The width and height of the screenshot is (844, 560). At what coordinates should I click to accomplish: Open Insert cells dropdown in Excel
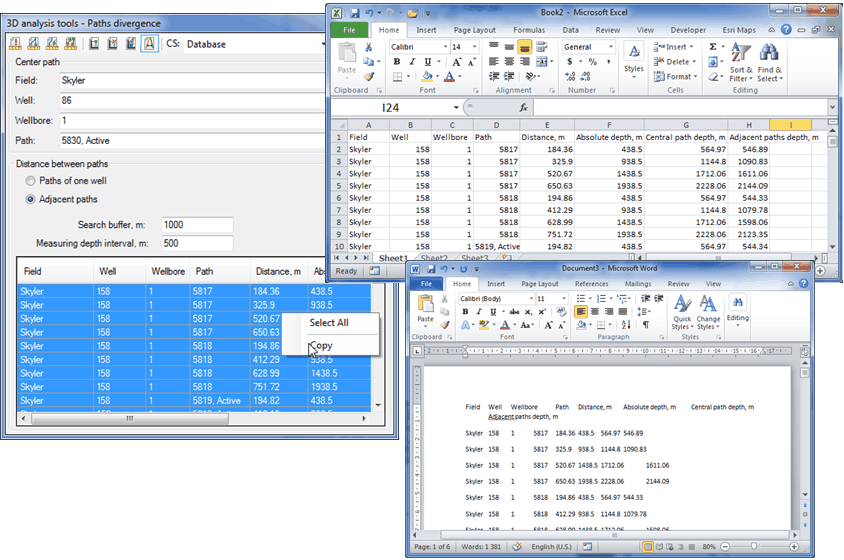[674, 47]
